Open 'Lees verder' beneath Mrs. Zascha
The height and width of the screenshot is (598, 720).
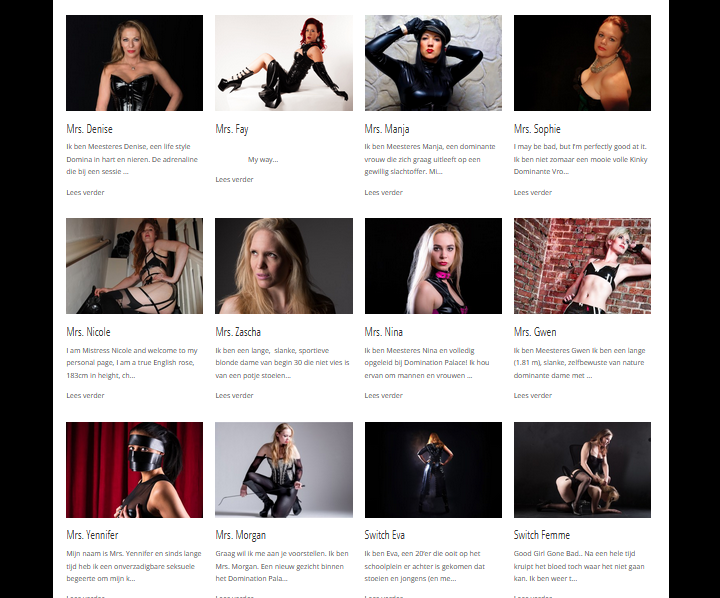[x=235, y=395]
